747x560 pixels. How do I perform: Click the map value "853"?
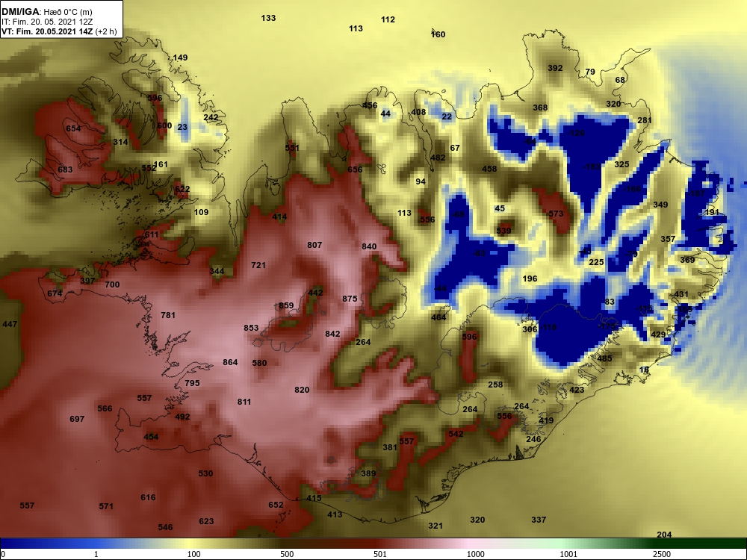click(251, 328)
